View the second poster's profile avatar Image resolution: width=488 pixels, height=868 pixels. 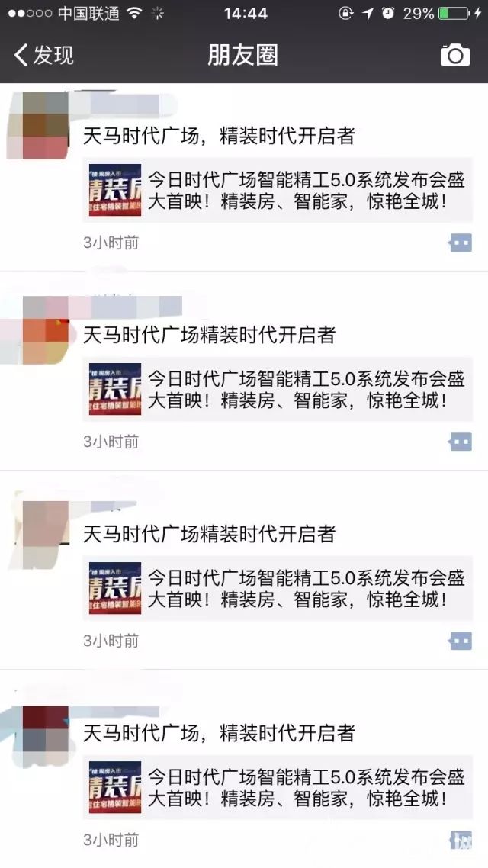[46, 330]
